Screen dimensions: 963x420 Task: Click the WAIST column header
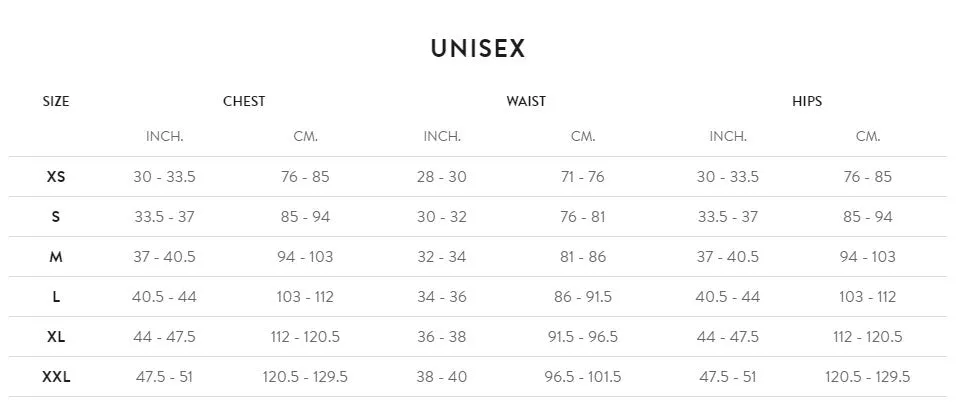[526, 101]
